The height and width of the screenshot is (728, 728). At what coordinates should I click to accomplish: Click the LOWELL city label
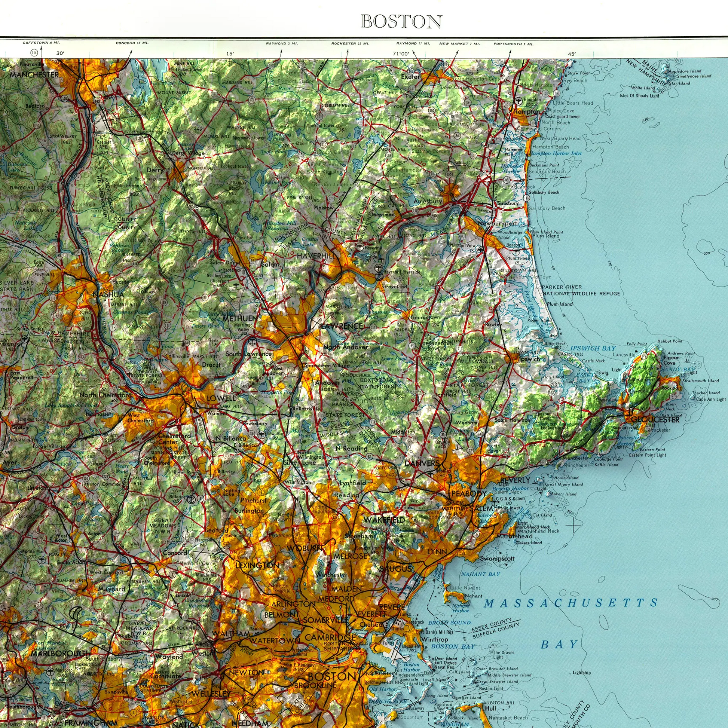[221, 398]
